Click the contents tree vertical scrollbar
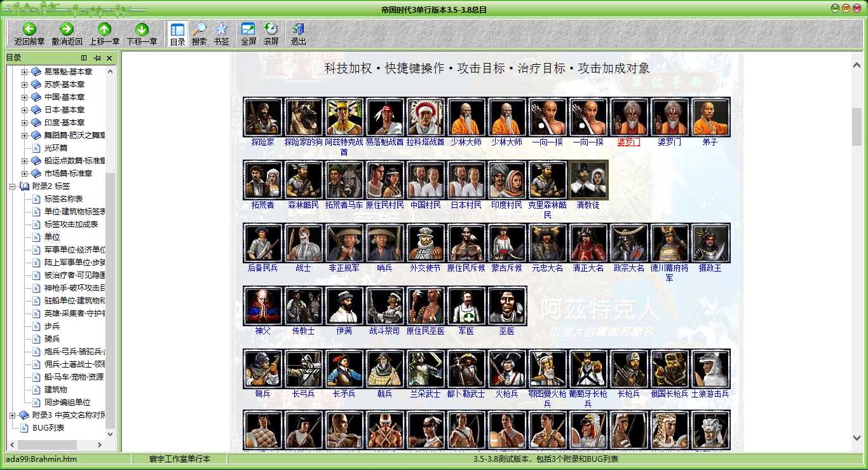The width and height of the screenshot is (868, 470). click(110, 252)
